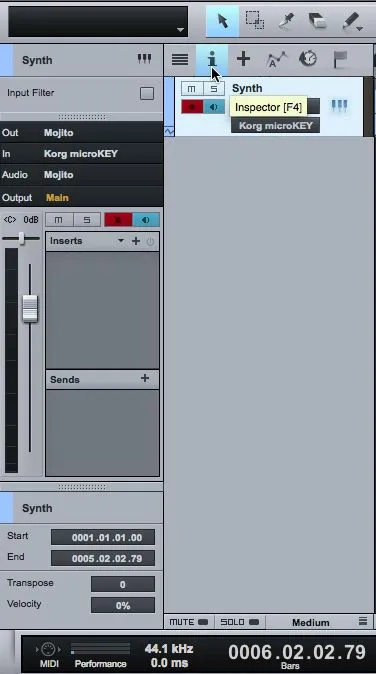376x674 pixels.
Task: Click the Inspector Synth color bar
Action: point(6,60)
